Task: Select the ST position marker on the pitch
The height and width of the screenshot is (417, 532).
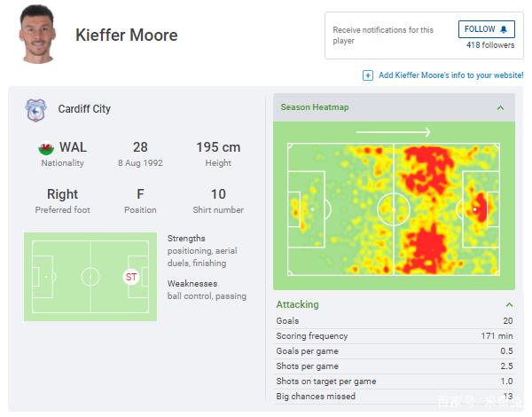Action: pos(131,277)
